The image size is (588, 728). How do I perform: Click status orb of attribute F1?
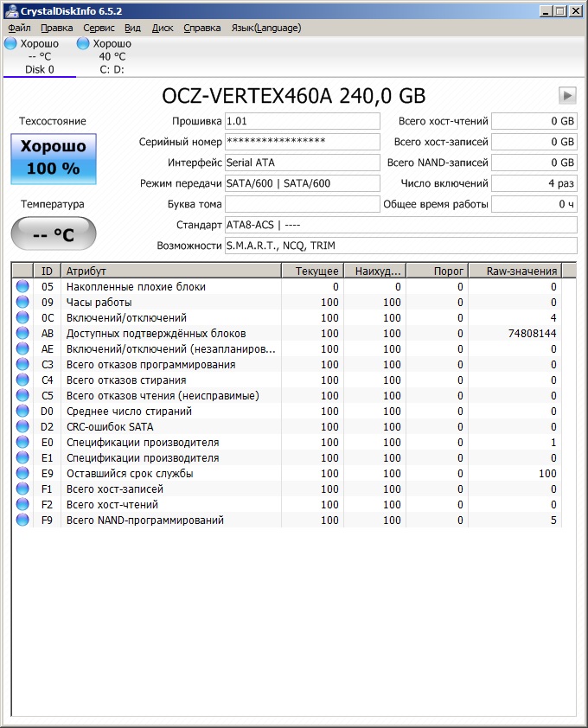click(22, 489)
